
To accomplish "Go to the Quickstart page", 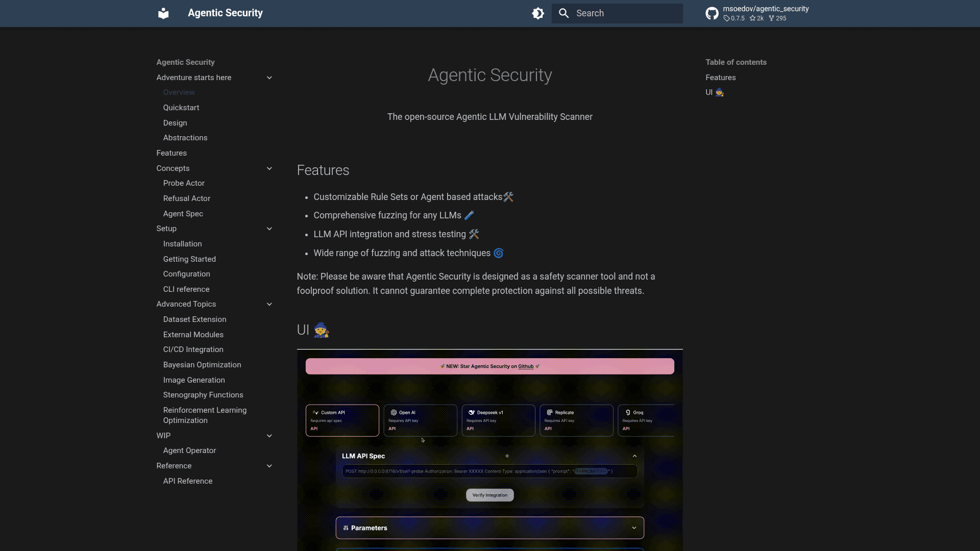I will click(x=181, y=108).
